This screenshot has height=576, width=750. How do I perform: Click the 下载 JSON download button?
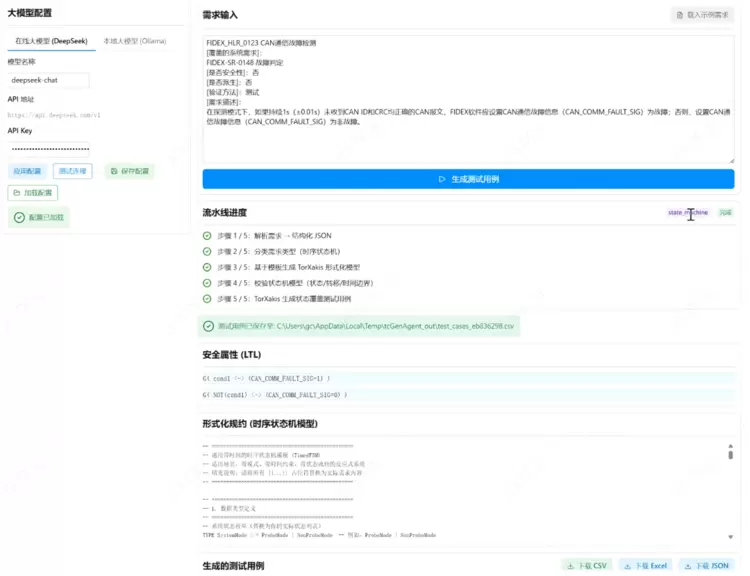coord(706,566)
